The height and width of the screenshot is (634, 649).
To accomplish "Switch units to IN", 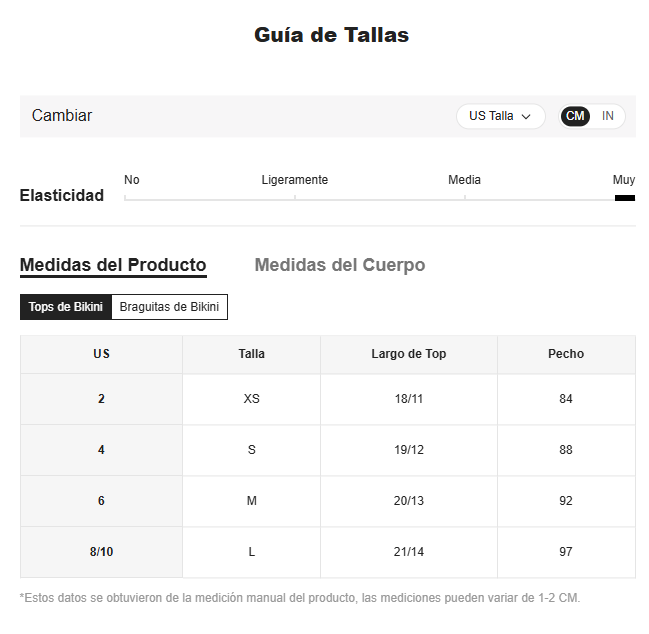I will (x=607, y=116).
